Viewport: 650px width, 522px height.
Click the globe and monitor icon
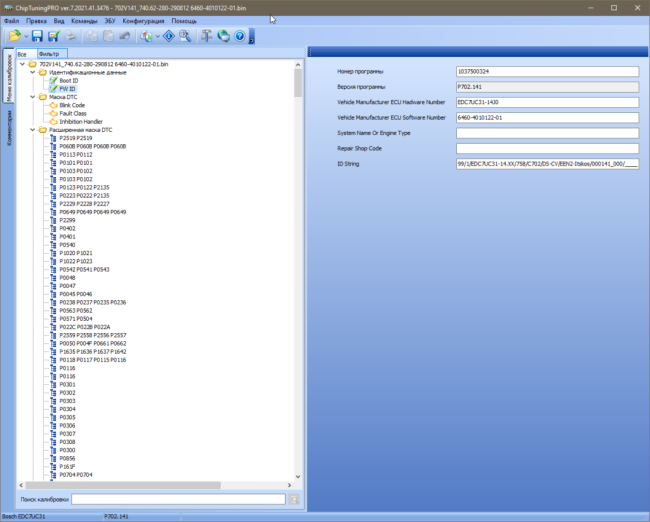(x=223, y=36)
